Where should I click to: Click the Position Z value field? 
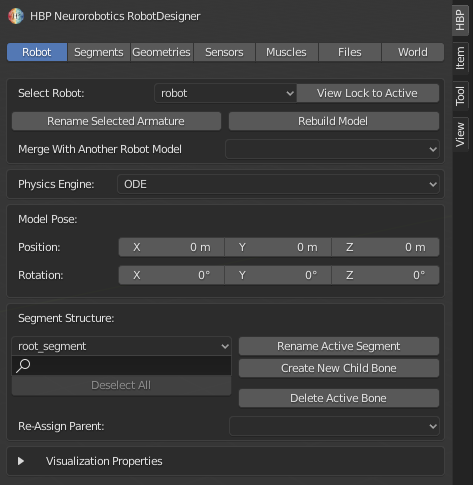point(385,247)
